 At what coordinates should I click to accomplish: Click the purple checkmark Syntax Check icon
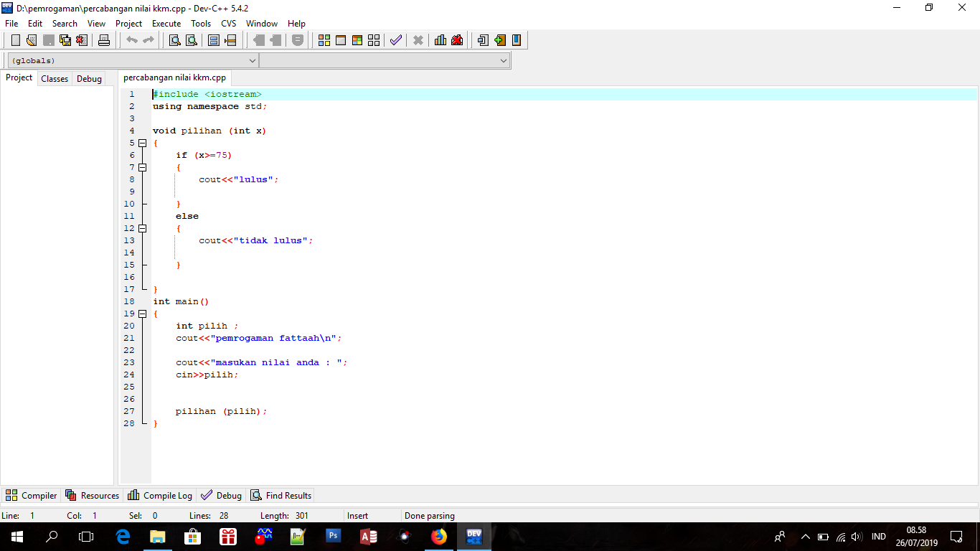point(395,40)
